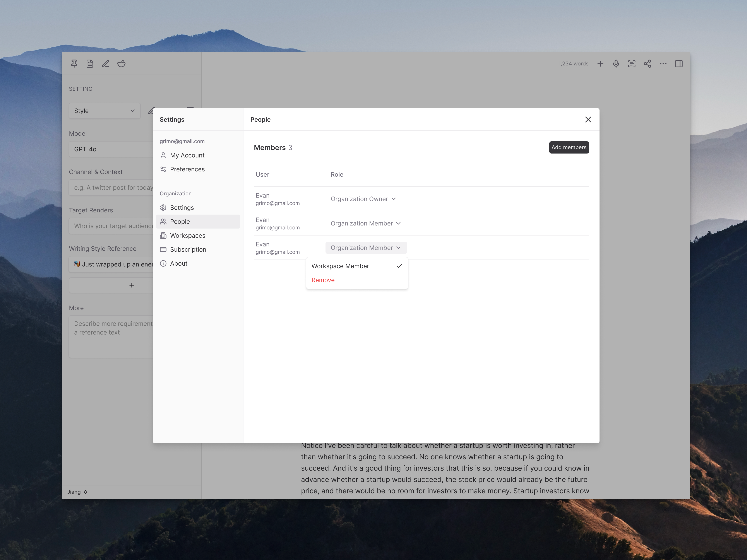Open organization Settings page
Image resolution: width=747 pixels, height=560 pixels.
(198, 208)
